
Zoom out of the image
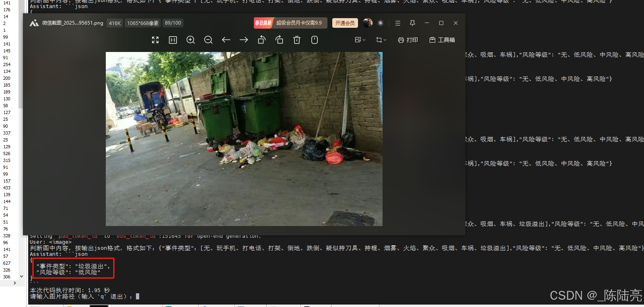click(208, 40)
